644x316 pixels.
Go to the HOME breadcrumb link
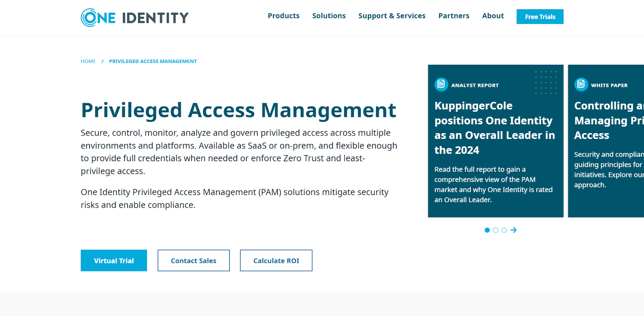88,62
